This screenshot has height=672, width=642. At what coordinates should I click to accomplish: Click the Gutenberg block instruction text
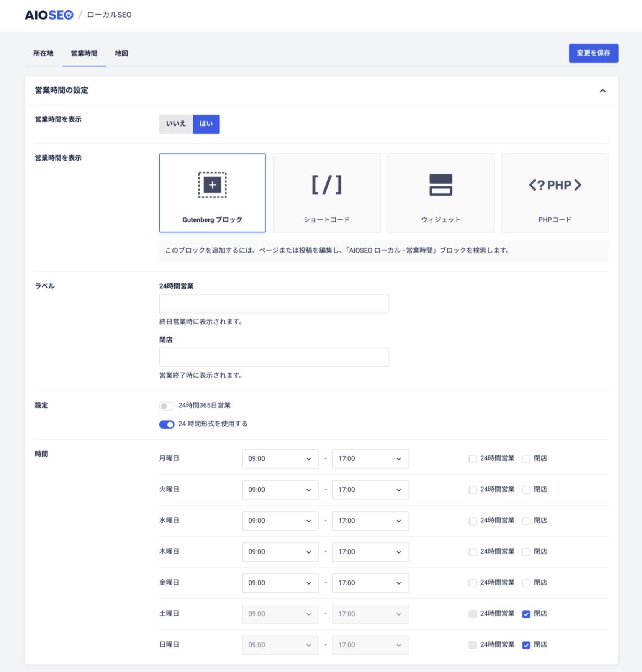click(337, 251)
